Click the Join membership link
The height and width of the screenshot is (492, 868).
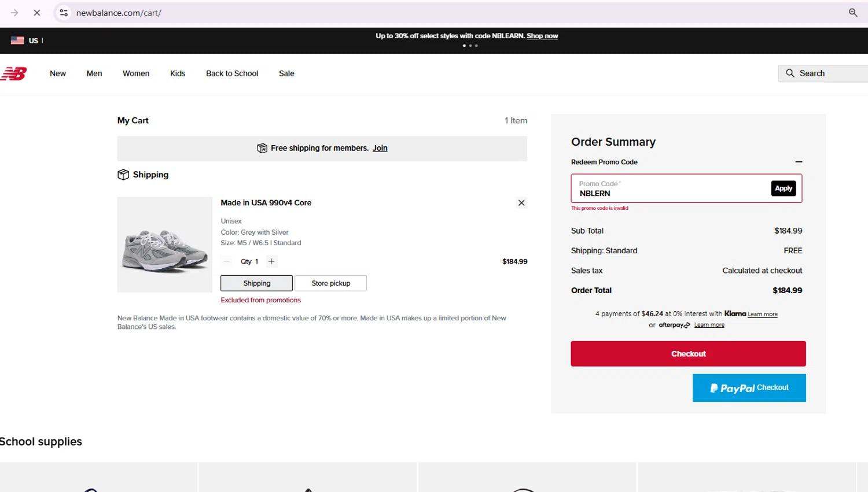click(380, 148)
